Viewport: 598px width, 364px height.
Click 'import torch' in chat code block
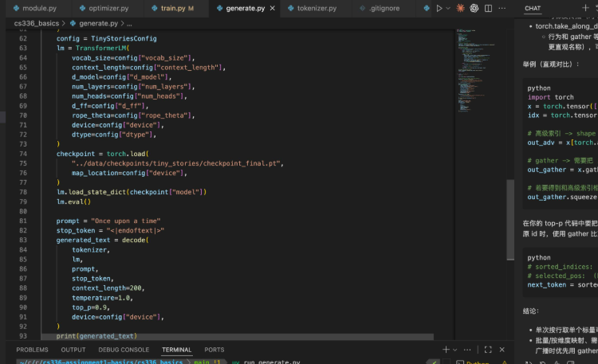point(550,97)
